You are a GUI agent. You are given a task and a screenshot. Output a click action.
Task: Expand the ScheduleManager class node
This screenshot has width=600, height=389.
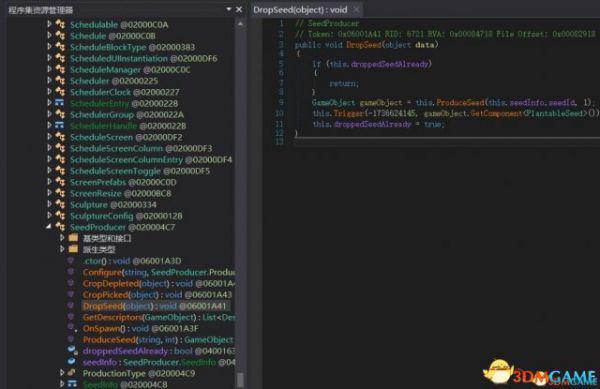pyautogui.click(x=49, y=69)
